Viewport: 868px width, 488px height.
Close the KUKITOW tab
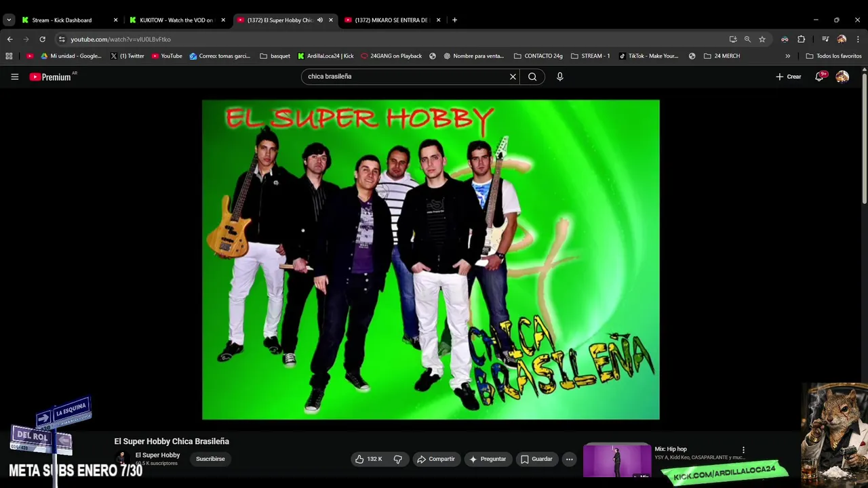pos(223,20)
